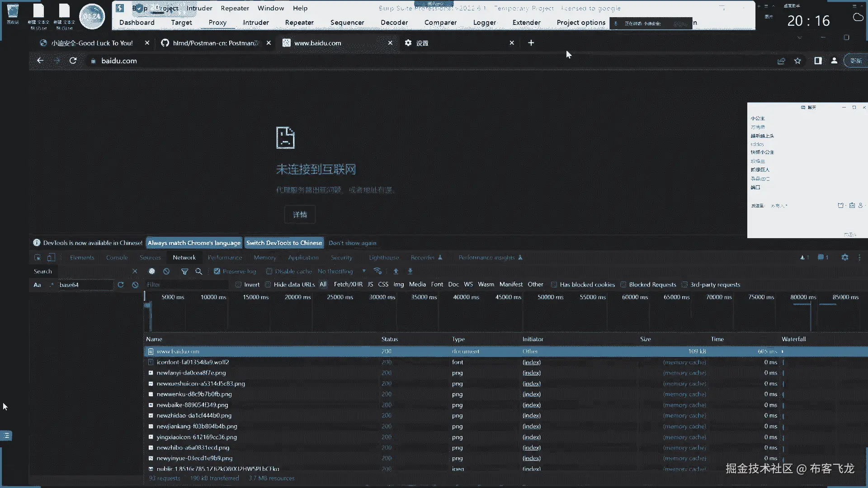
Task: Click the network conditions wifi icon
Action: tap(377, 271)
